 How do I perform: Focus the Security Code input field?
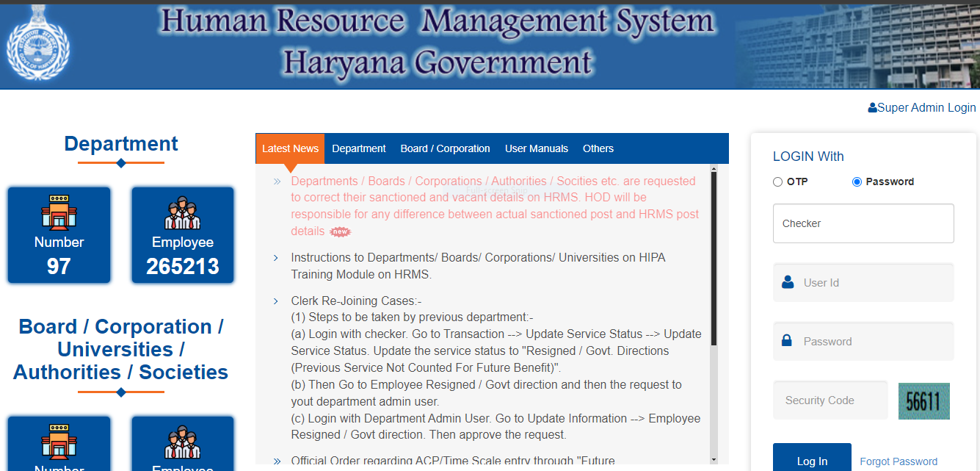point(830,400)
